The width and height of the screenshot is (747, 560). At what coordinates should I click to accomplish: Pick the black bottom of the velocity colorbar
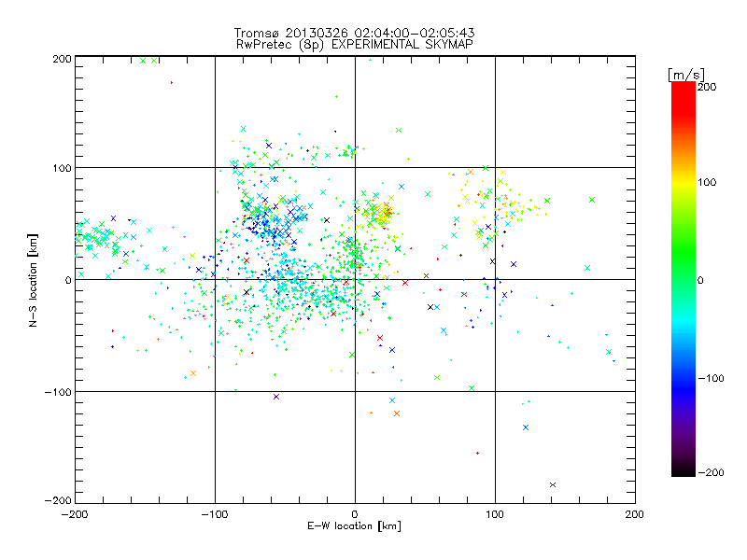(684, 470)
